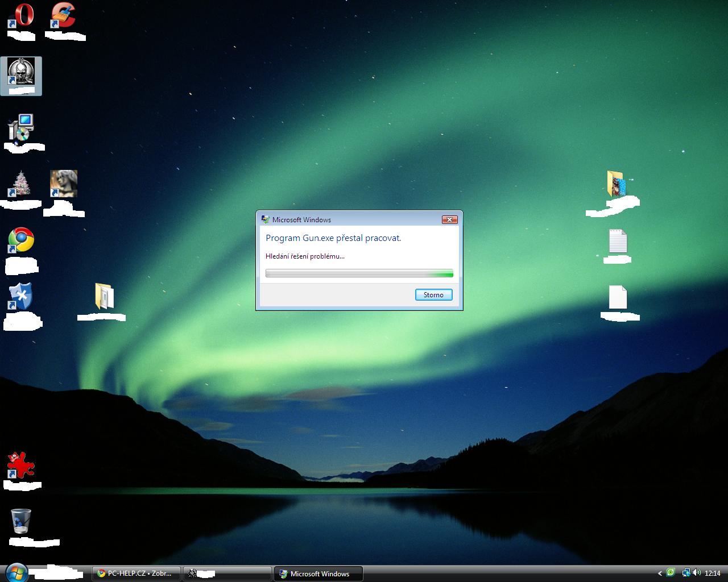Screen dimensions: 728x582
Task: Click the green circular tray icon
Action: (671, 573)
